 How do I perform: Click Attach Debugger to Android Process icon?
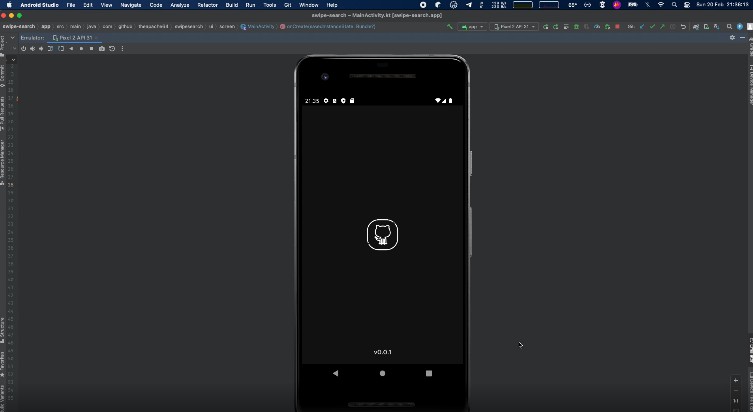click(x=607, y=26)
